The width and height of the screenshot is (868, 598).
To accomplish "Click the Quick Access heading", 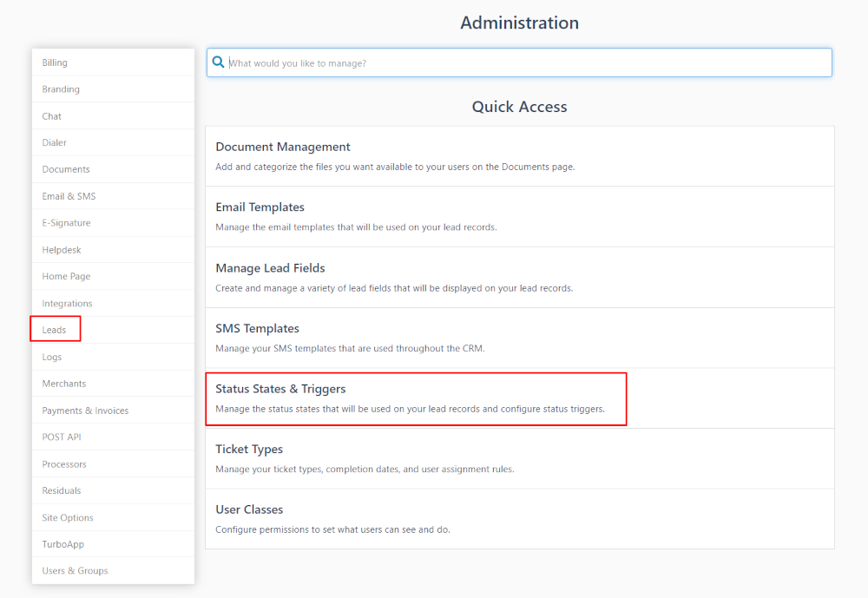I will (519, 106).
